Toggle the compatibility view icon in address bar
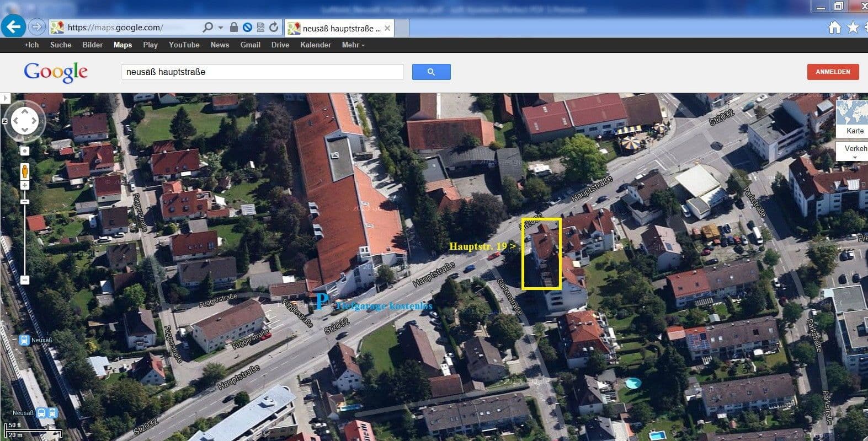Screen dimensions: 868x441 point(260,27)
